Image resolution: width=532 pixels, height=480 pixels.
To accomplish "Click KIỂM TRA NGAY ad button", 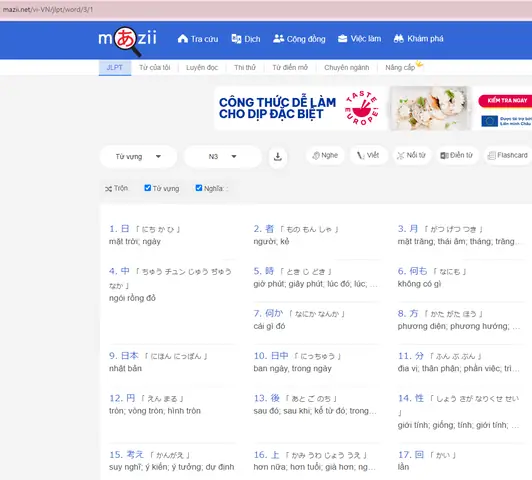I will [x=506, y=100].
